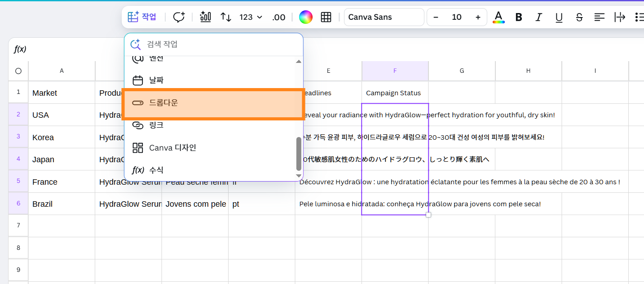The image size is (644, 284).
Task: Click the font size value 10
Action: [457, 17]
